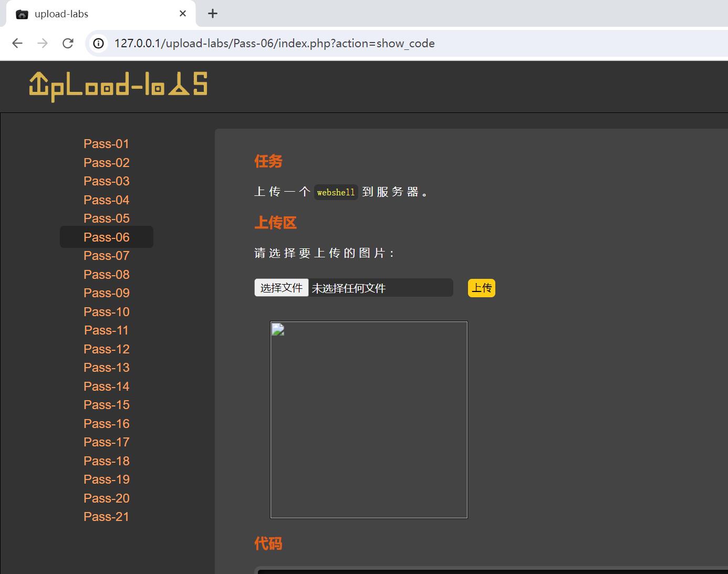This screenshot has height=574, width=728.
Task: Select the upload-labs browser tab
Action: [101, 14]
